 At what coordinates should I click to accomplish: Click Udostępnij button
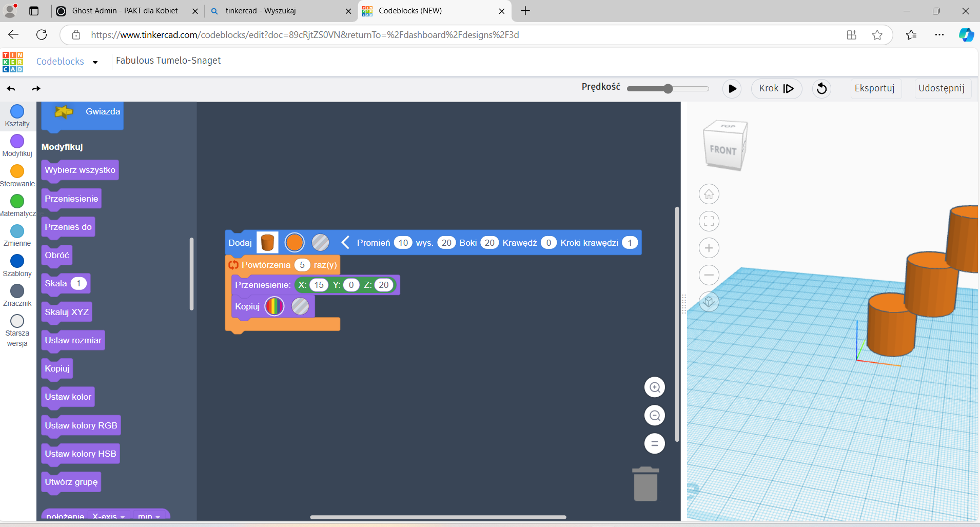click(942, 88)
